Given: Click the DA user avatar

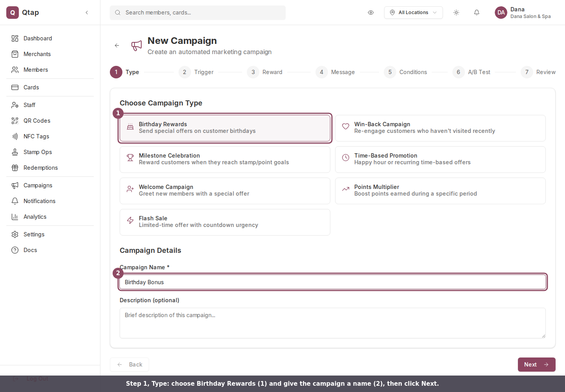Looking at the screenshot, I should (x=501, y=13).
